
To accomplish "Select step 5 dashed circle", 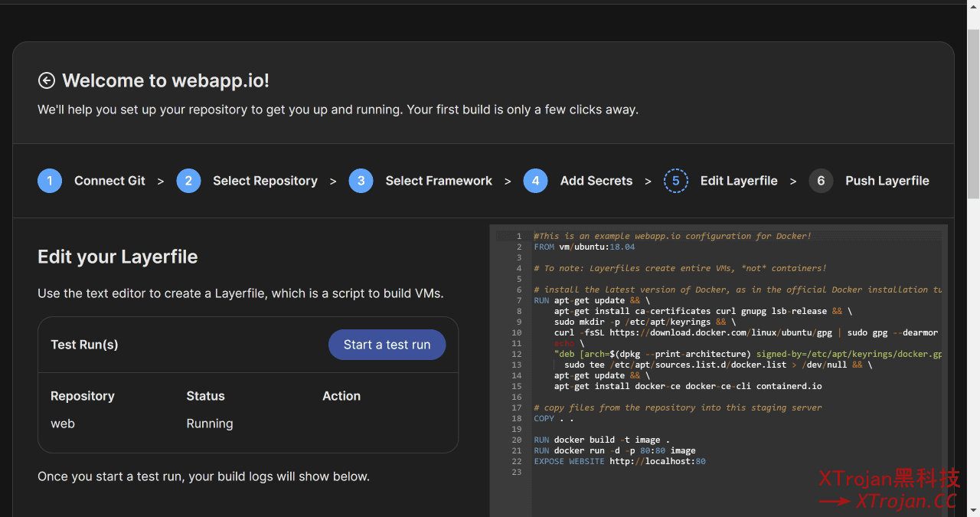I will pyautogui.click(x=675, y=181).
